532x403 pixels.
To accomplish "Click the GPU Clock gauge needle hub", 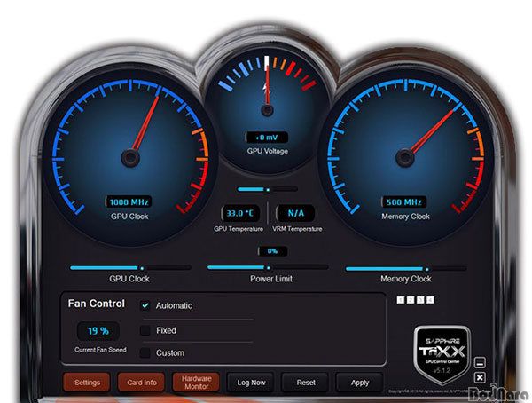I will tap(130, 158).
